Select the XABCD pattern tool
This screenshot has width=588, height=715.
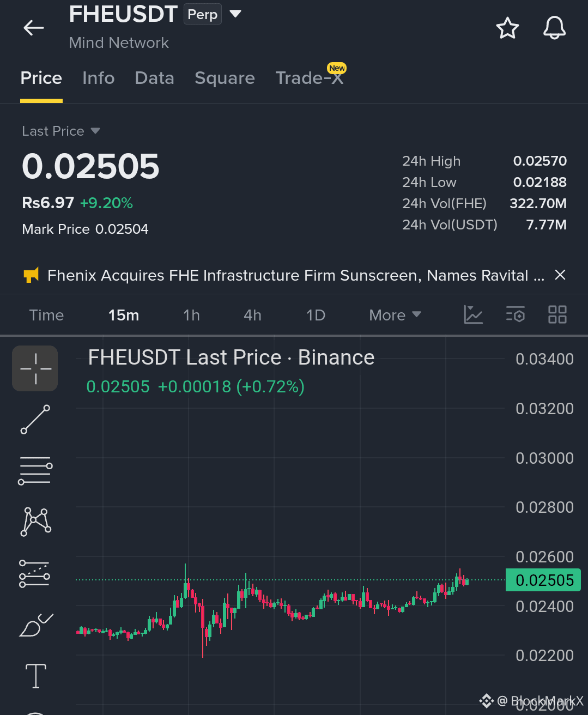tap(35, 522)
